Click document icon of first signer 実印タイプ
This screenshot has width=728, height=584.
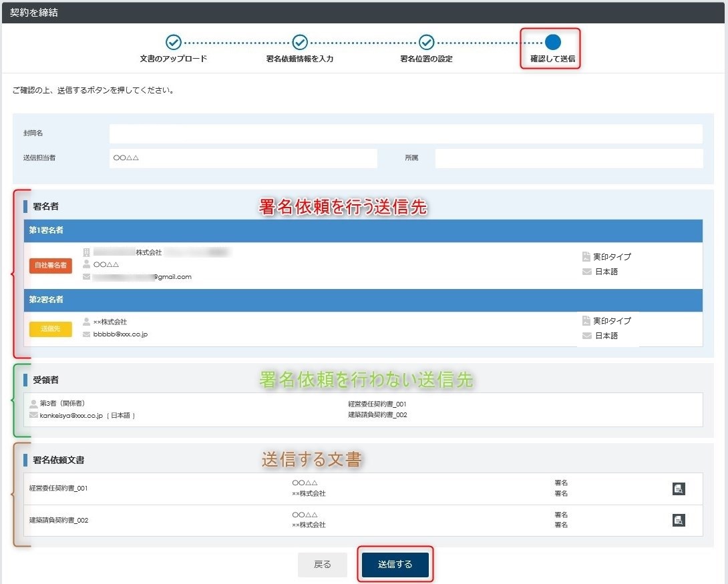pyautogui.click(x=586, y=256)
